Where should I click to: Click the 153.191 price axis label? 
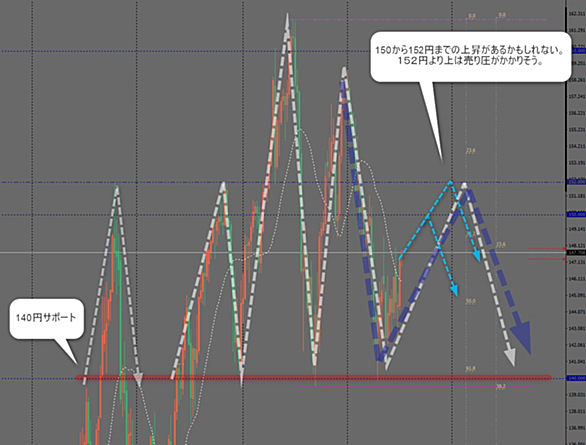click(x=576, y=163)
